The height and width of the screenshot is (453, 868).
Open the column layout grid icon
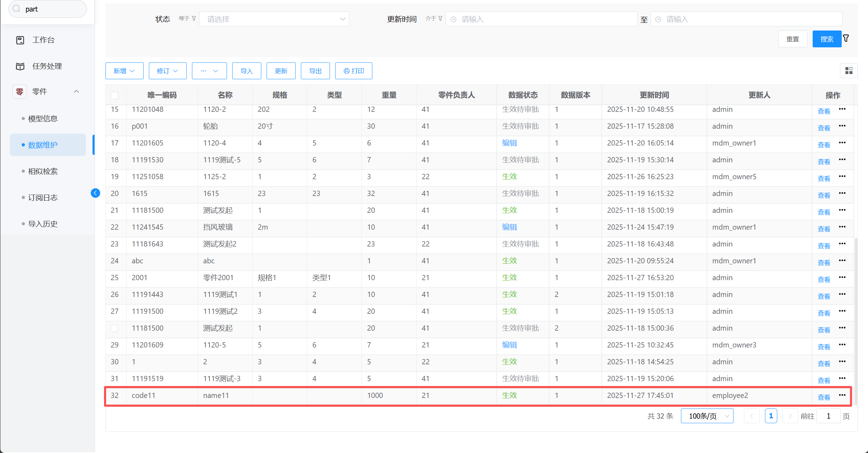849,71
